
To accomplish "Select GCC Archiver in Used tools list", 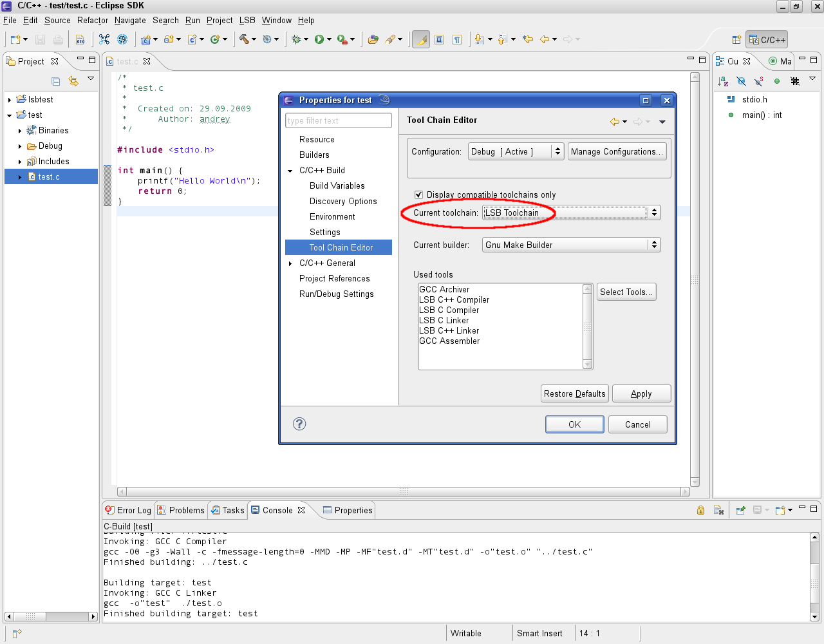I will pyautogui.click(x=444, y=289).
